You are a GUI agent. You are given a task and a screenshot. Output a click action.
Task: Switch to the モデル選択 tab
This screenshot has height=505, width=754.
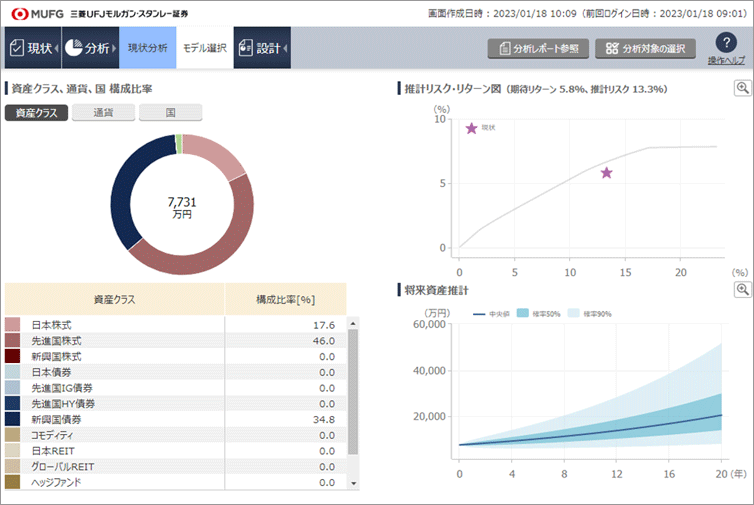point(205,48)
